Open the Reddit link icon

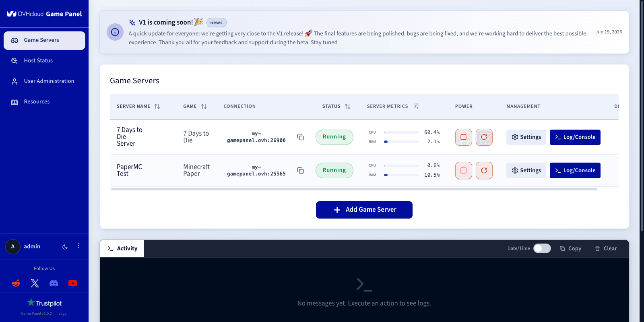point(16,283)
